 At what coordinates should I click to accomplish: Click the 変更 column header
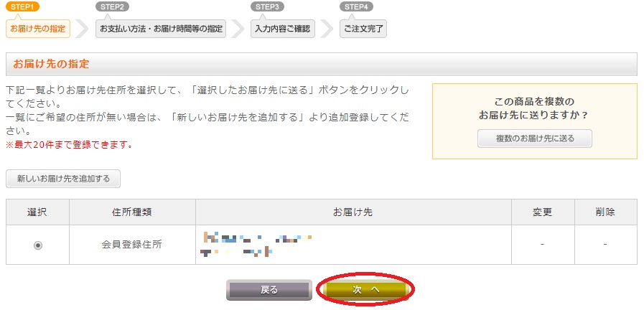(543, 212)
